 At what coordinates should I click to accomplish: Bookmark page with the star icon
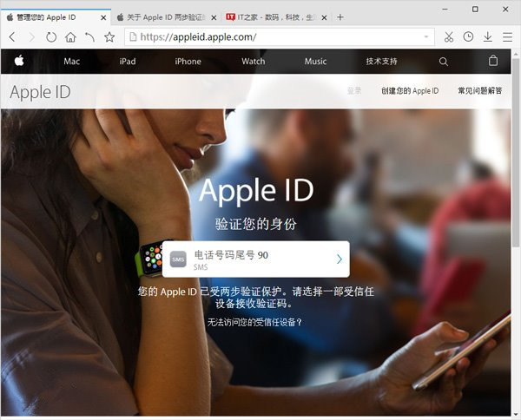pos(109,37)
